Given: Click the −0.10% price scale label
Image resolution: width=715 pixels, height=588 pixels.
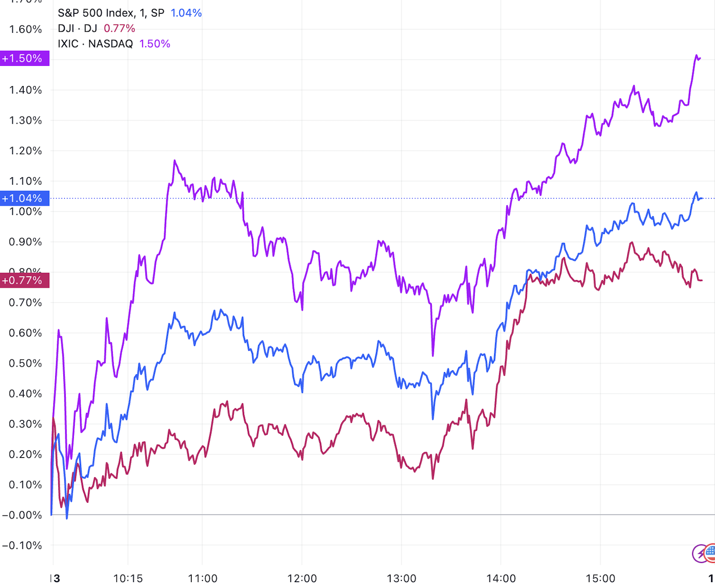Looking at the screenshot, I should [x=22, y=545].
